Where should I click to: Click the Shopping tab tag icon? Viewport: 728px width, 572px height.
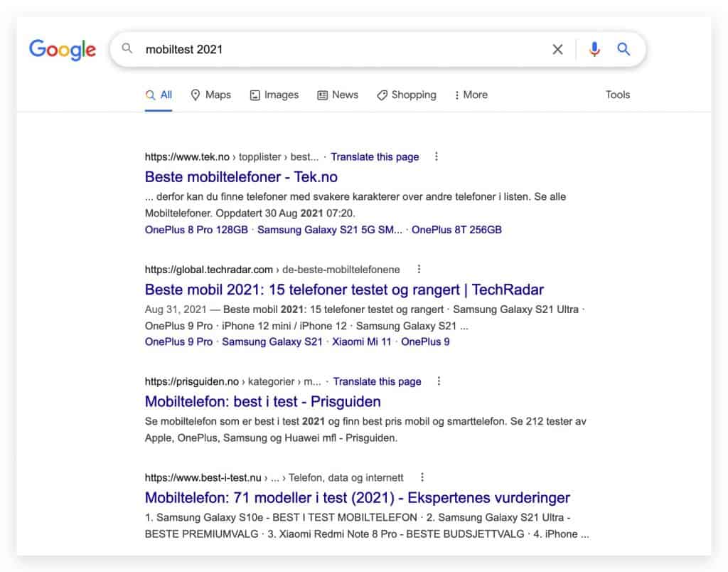coord(382,95)
